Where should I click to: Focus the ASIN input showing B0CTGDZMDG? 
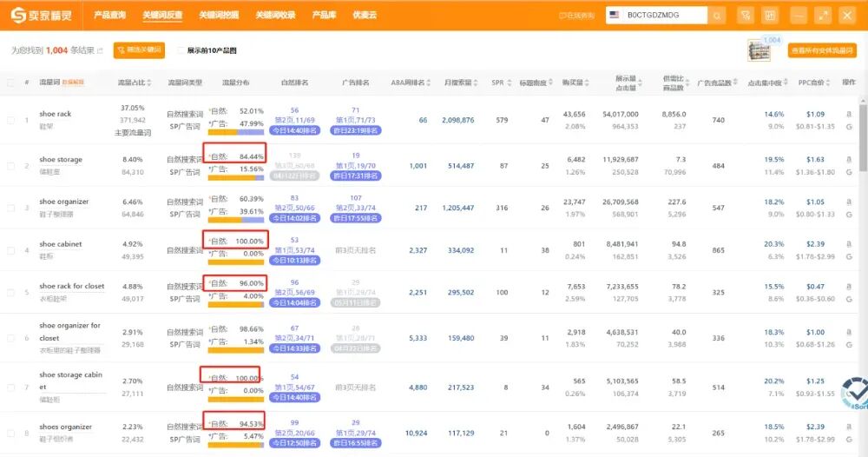click(666, 15)
